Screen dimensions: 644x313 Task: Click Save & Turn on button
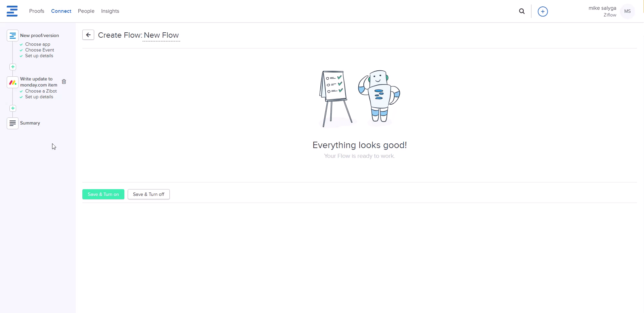point(103,194)
